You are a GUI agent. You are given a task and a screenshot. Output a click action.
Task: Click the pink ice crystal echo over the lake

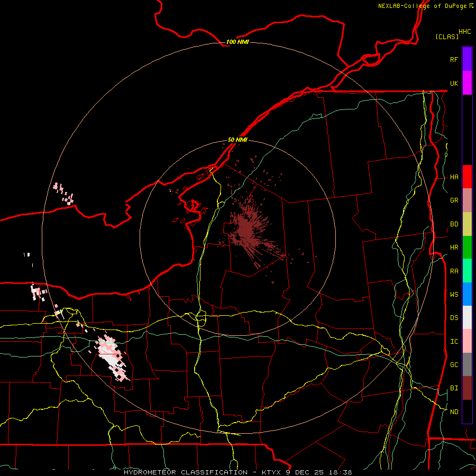[64, 194]
